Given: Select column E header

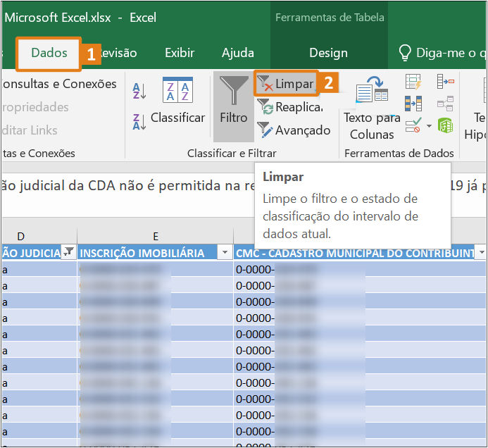Looking at the screenshot, I should click(x=155, y=235).
